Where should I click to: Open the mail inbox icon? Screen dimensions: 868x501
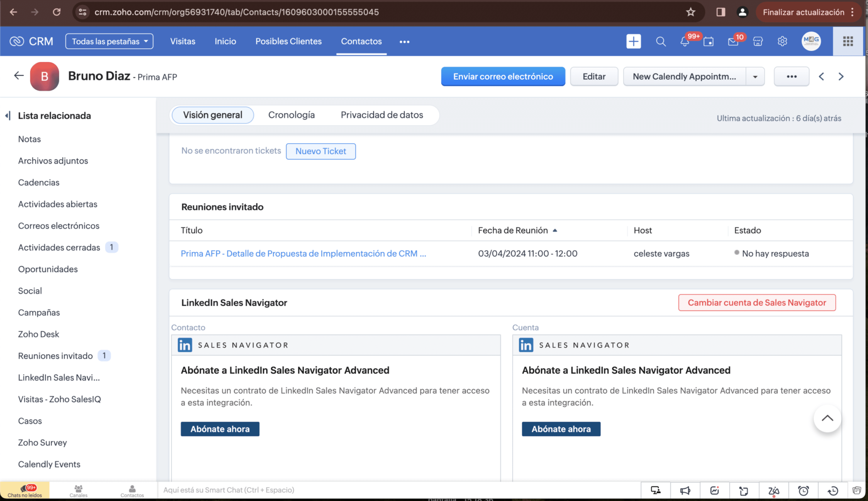pyautogui.click(x=733, y=42)
